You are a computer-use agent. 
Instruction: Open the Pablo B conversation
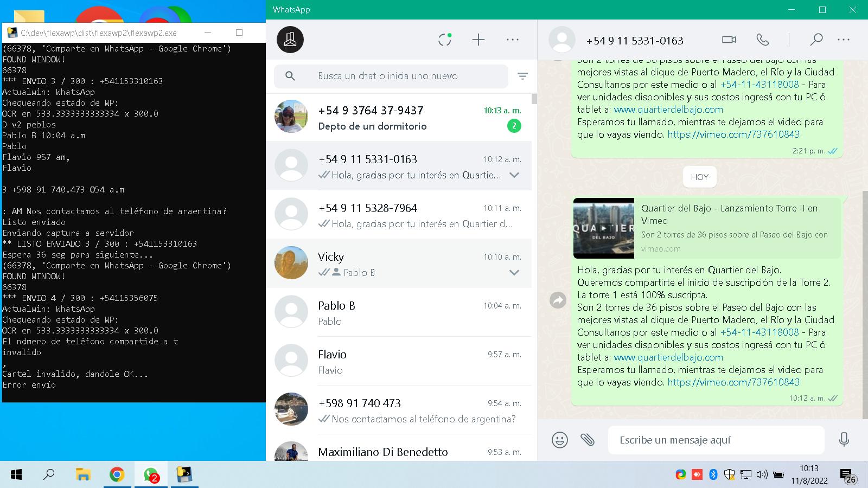point(399,312)
